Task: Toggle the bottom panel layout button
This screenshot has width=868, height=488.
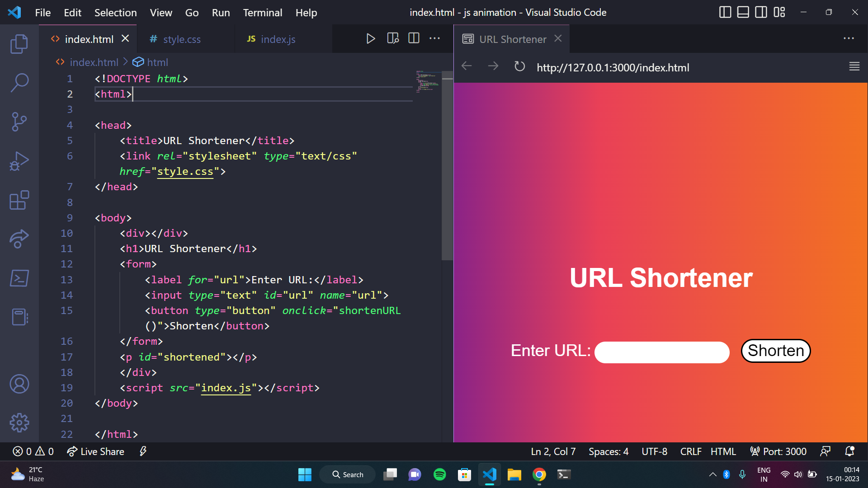Action: pos(743,12)
